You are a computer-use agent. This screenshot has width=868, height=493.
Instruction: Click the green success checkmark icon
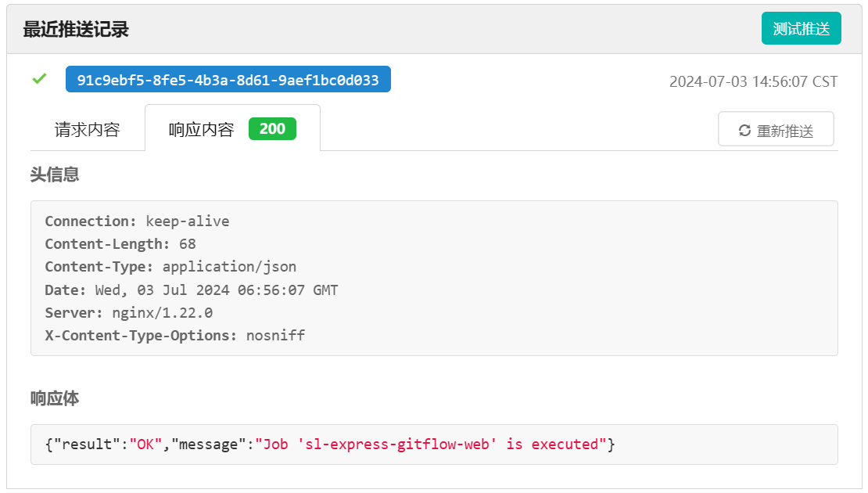tap(39, 79)
